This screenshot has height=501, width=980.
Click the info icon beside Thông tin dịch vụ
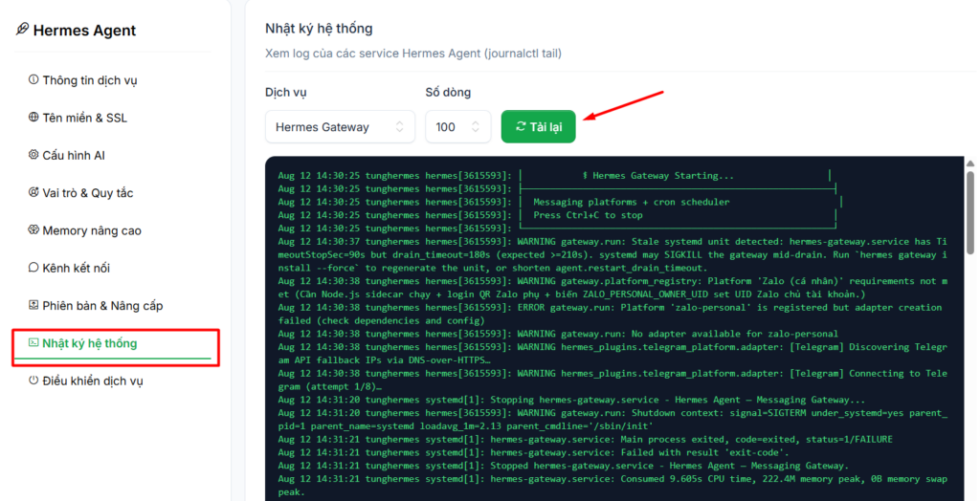[x=33, y=79]
